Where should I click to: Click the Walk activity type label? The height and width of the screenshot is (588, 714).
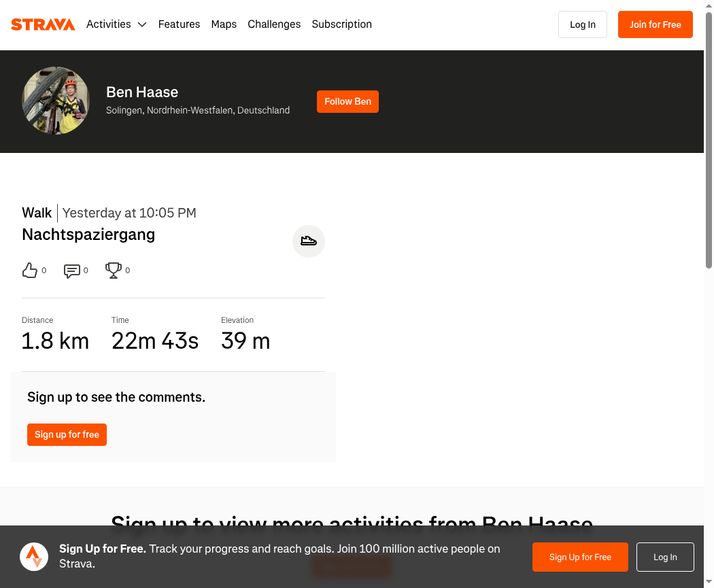(x=37, y=213)
